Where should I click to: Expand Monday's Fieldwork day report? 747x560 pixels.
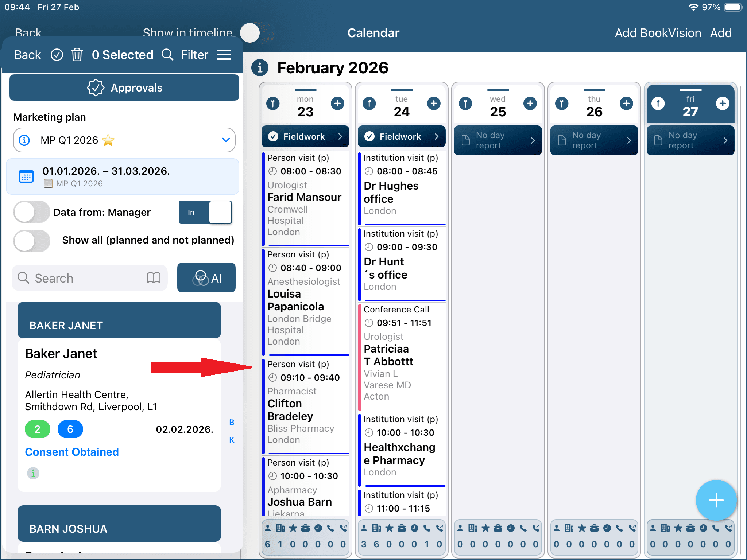coord(305,136)
